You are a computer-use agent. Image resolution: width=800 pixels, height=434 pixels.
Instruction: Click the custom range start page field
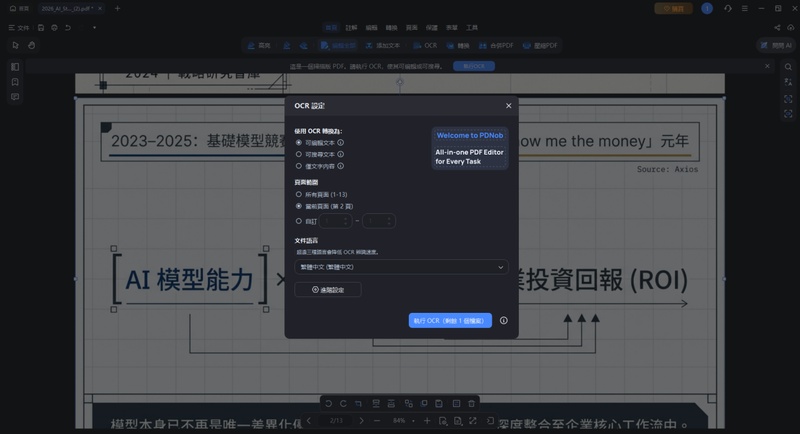336,221
